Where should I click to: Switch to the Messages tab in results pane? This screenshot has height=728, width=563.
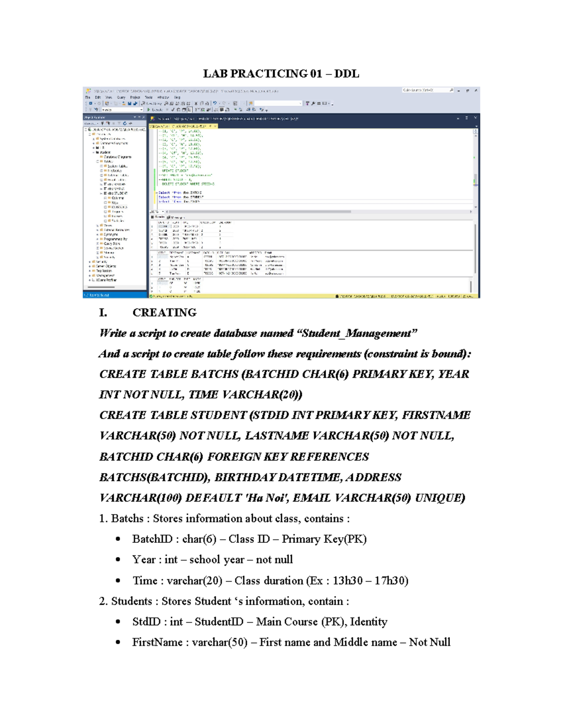(175, 218)
